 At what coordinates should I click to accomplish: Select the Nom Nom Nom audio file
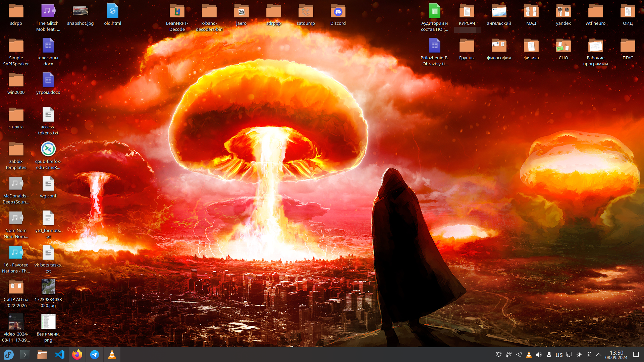click(x=16, y=225)
